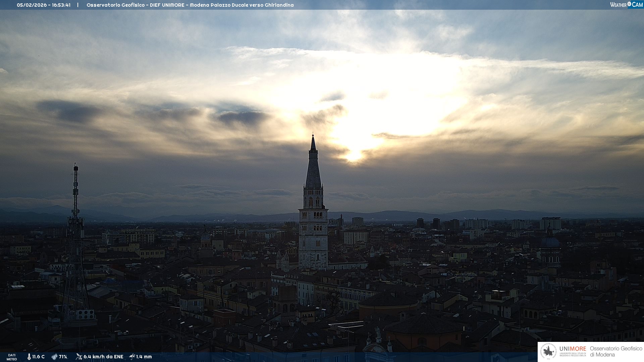Click the 71% humidity value
Image resolution: width=644 pixels, height=362 pixels.
coord(63,357)
